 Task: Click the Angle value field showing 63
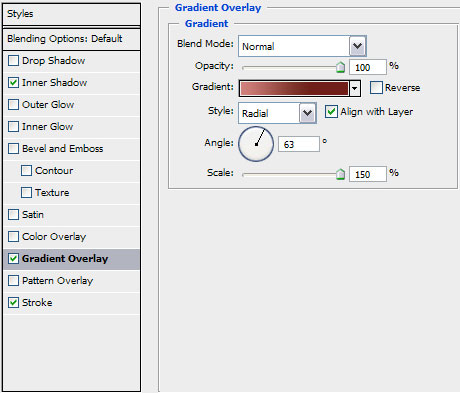pyautogui.click(x=299, y=144)
